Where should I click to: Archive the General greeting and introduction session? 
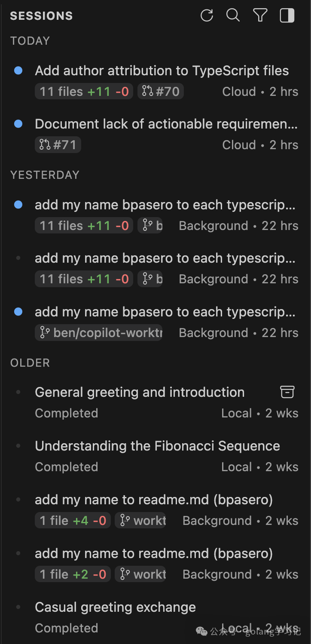[287, 392]
